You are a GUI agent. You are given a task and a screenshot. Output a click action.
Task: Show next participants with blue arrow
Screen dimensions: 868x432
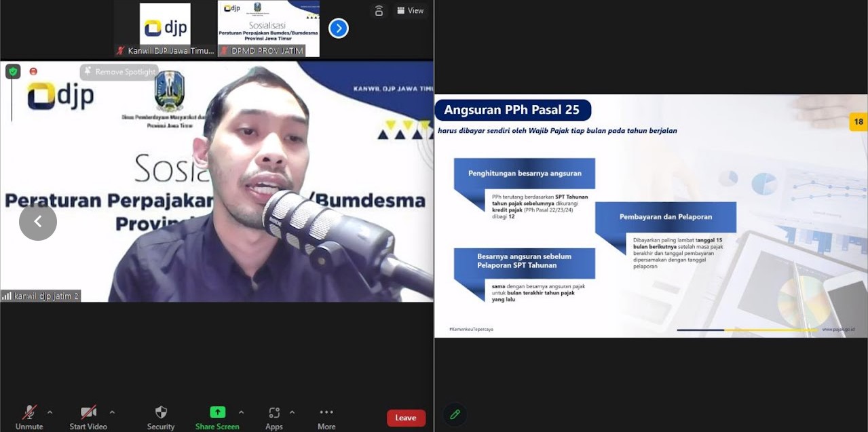(339, 28)
